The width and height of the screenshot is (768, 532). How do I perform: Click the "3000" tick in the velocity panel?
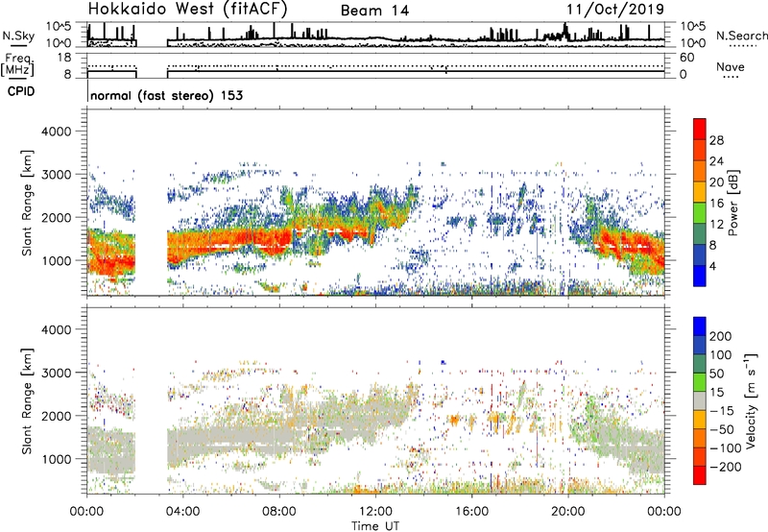coord(56,373)
